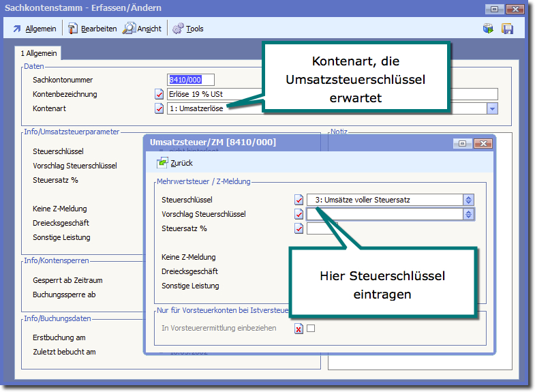The image size is (535, 392).
Task: Open the Allgemein menu in the toolbar
Action: (34, 29)
